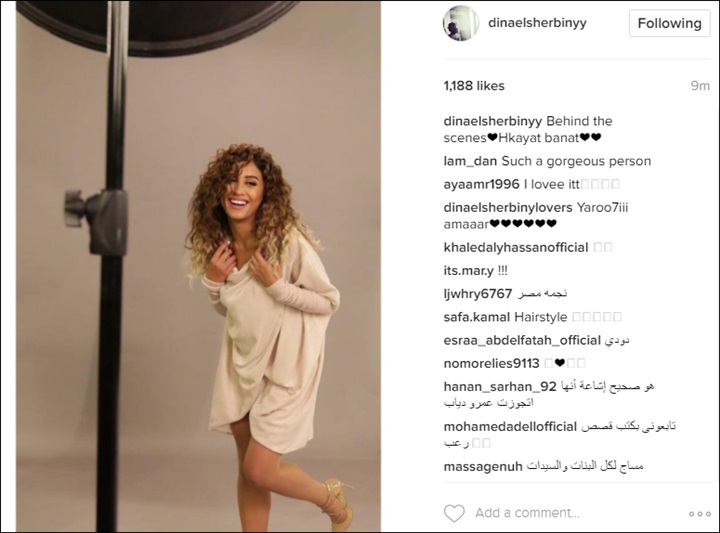Click the behind-the-scenes post photo
The image size is (720, 533).
coord(198,266)
